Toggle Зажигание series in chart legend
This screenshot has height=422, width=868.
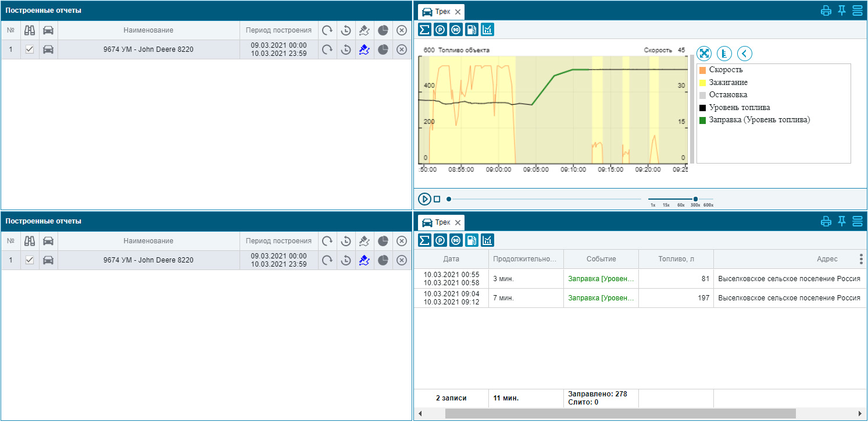coord(724,83)
